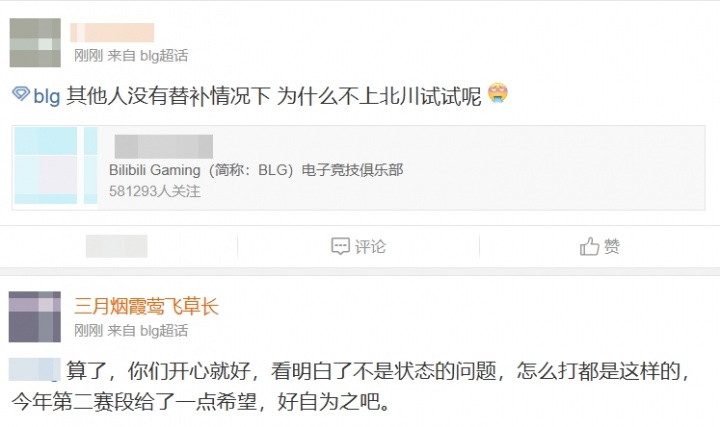The image size is (720, 427).
Task: Click the blurred repost button left of 评论
Action: point(117,246)
